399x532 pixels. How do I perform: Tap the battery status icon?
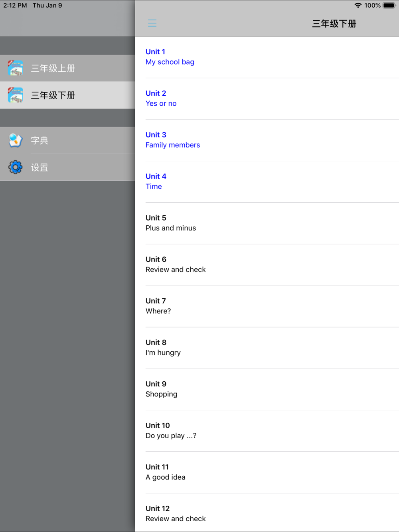click(x=389, y=5)
